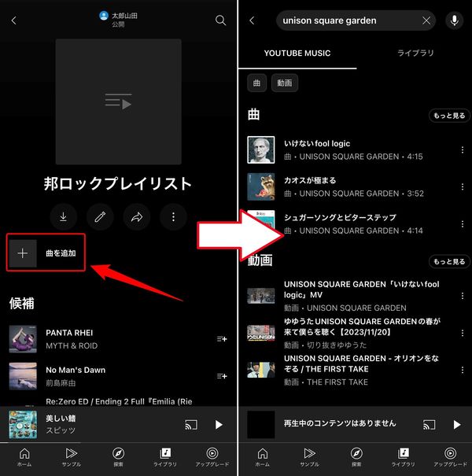Open ライブラリ tab on right screen
This screenshot has height=476, width=472.
[x=403, y=457]
